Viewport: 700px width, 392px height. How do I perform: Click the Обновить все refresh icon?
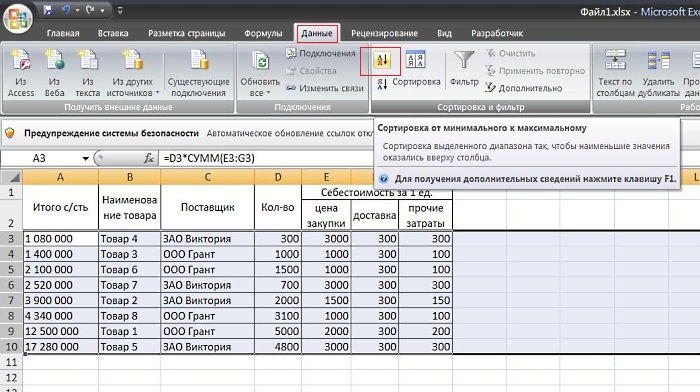click(x=260, y=62)
